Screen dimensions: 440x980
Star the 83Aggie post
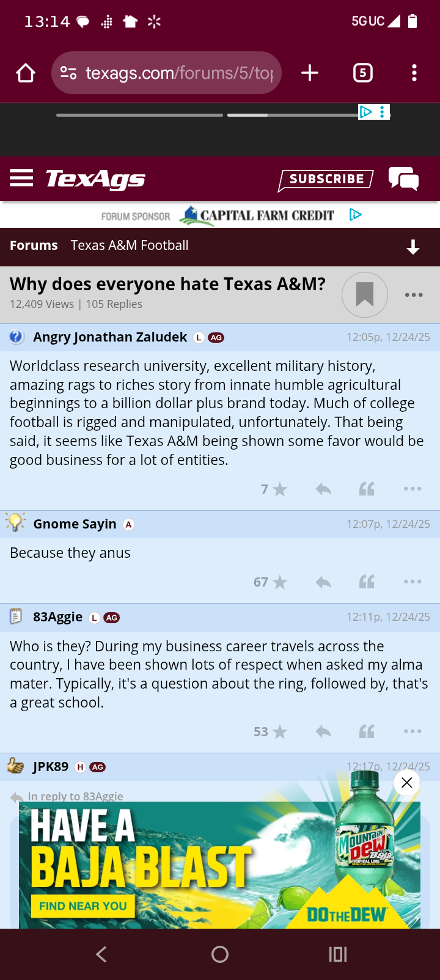click(x=279, y=732)
